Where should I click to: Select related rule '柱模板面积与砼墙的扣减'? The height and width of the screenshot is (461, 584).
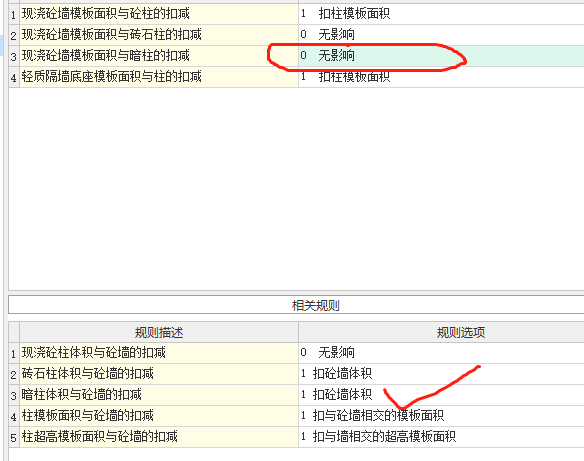click(x=159, y=415)
